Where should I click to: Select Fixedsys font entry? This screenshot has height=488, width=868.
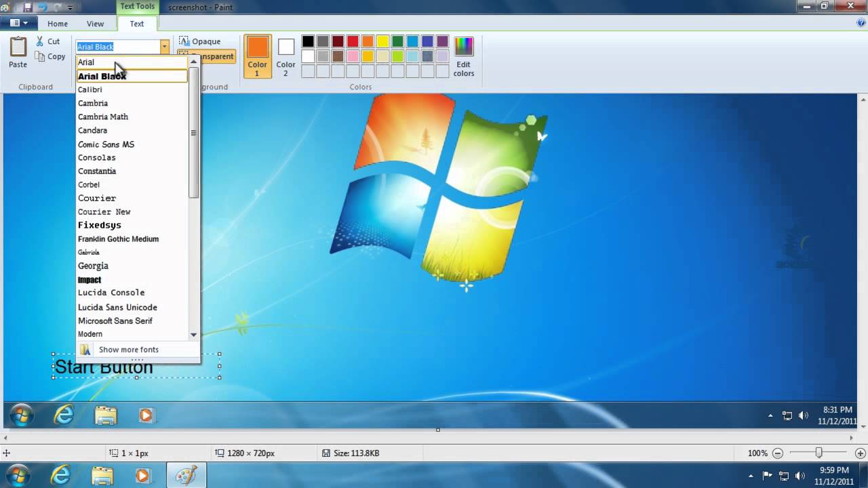[132, 225]
